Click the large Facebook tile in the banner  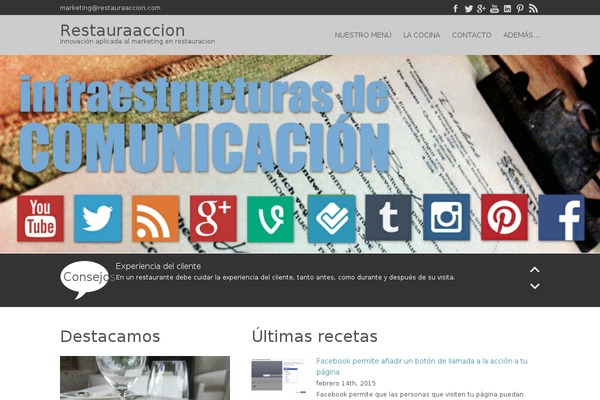[x=561, y=217]
